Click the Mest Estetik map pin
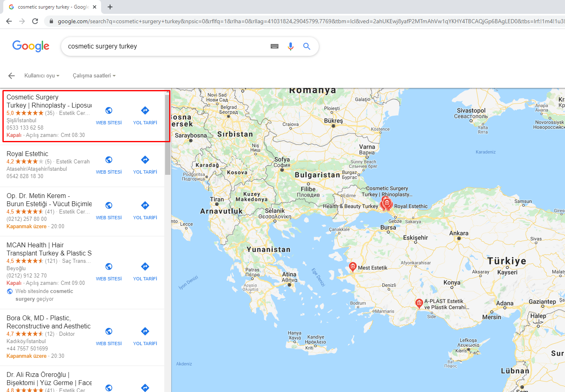 pyautogui.click(x=353, y=267)
